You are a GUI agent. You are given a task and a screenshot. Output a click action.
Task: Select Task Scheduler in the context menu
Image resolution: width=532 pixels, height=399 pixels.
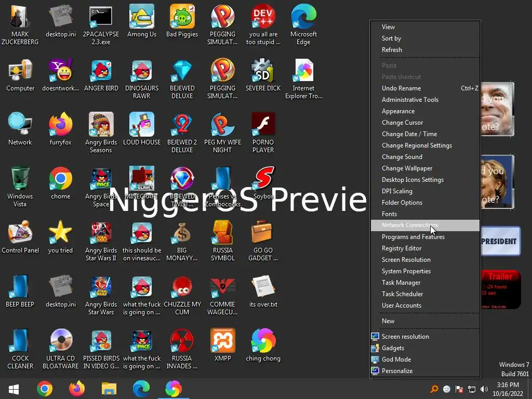425,294
